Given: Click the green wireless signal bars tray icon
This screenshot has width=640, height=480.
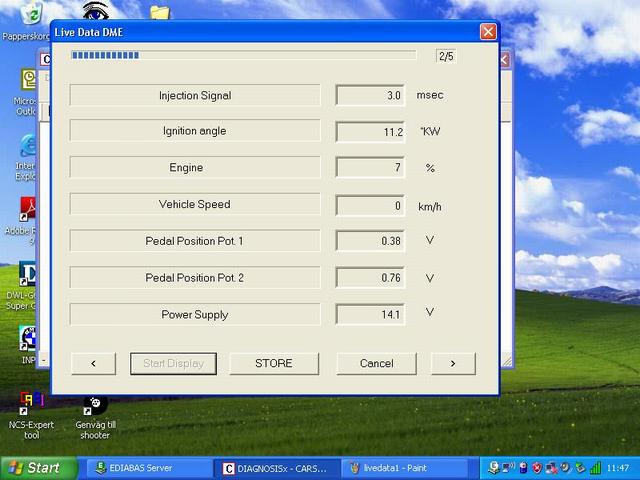Looking at the screenshot, I should tap(597, 468).
